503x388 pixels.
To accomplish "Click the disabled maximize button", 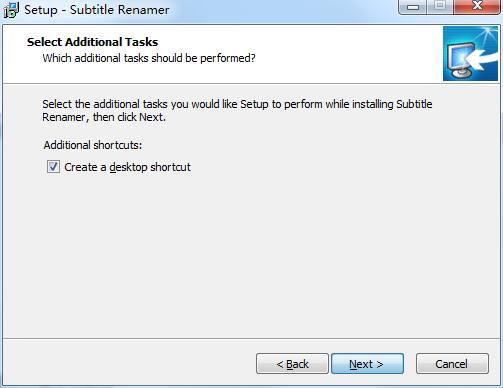I will coord(440,7).
